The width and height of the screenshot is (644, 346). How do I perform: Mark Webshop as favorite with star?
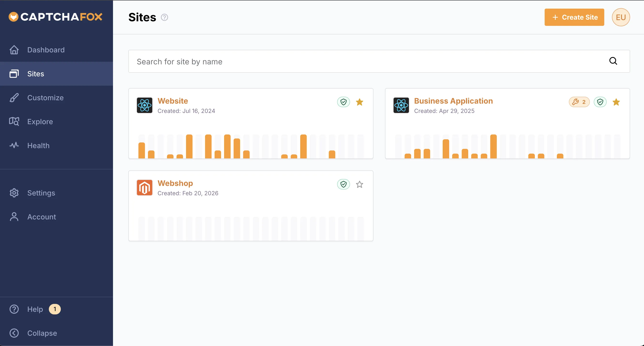coord(360,184)
